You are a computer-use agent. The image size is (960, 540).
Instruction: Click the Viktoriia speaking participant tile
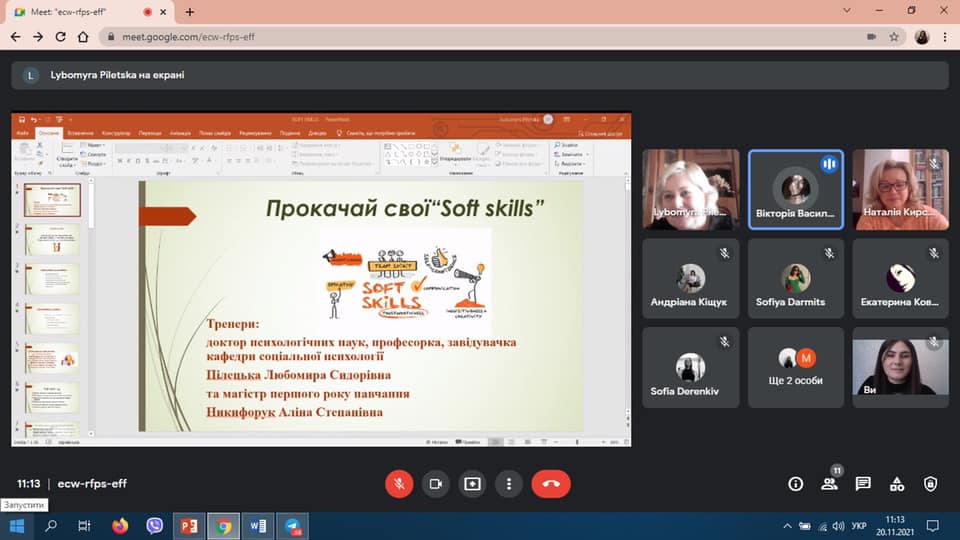tap(795, 190)
